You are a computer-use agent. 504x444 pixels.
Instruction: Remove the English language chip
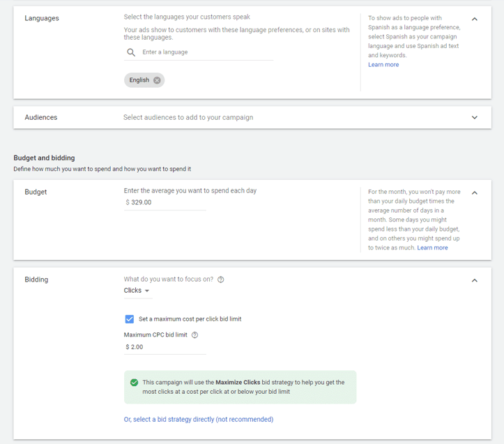(x=157, y=80)
